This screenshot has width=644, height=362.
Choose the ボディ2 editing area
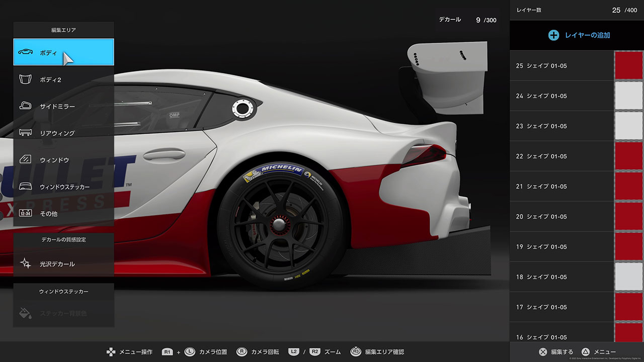(63, 79)
